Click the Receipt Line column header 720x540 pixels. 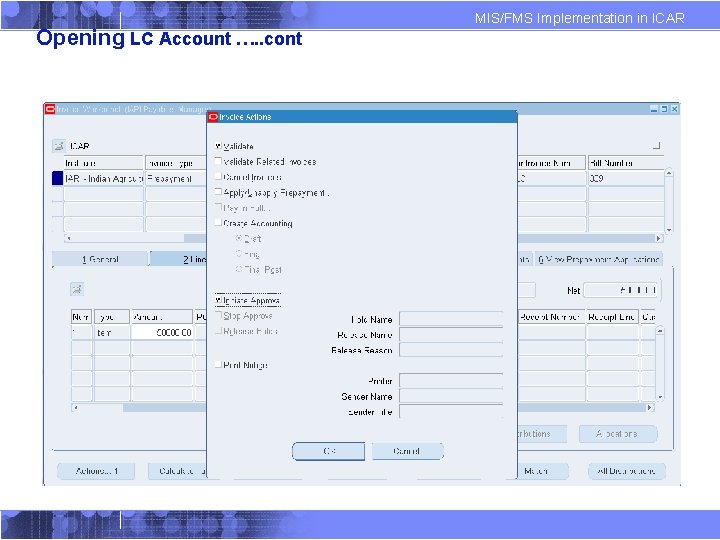point(613,317)
